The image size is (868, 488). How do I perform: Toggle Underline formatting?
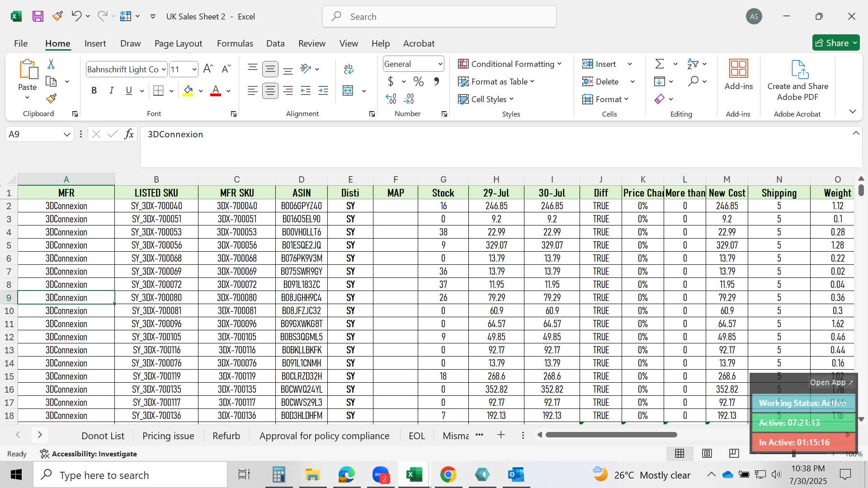129,90
